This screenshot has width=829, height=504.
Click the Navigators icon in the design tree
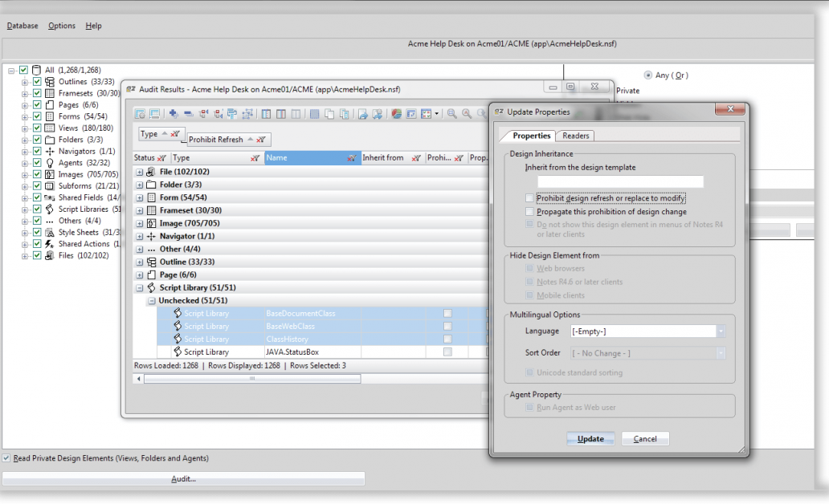50,152
